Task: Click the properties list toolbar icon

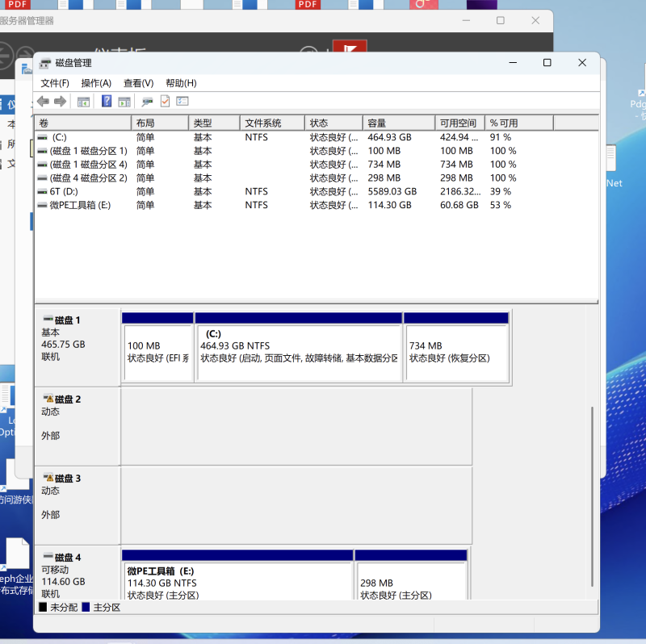Action: 182,102
